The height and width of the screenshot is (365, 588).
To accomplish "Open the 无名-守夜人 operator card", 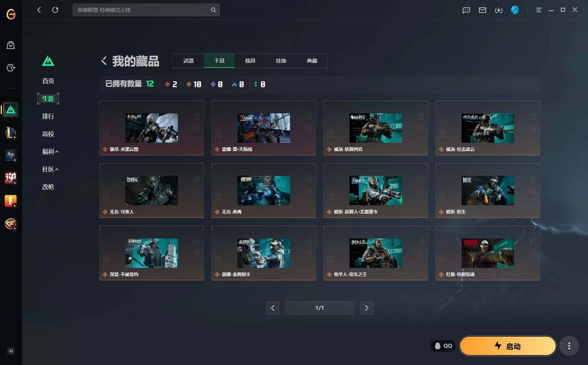I will 151,191.
